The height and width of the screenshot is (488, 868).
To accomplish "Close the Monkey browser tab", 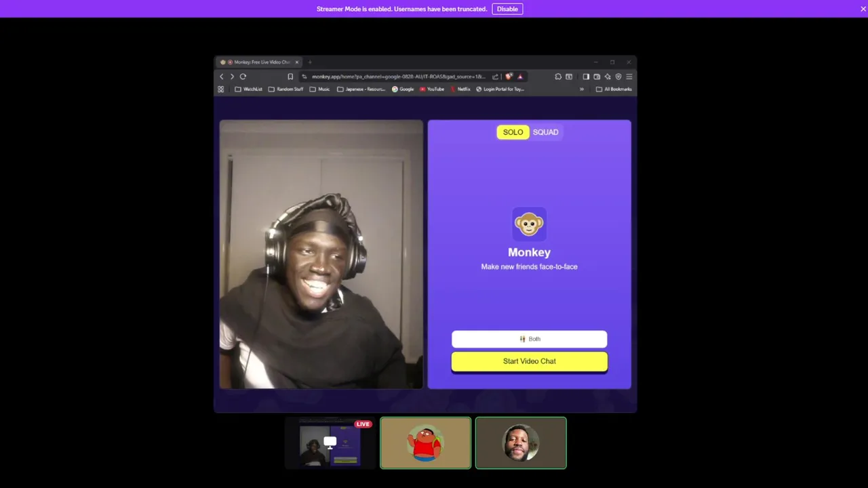I will (x=296, y=62).
